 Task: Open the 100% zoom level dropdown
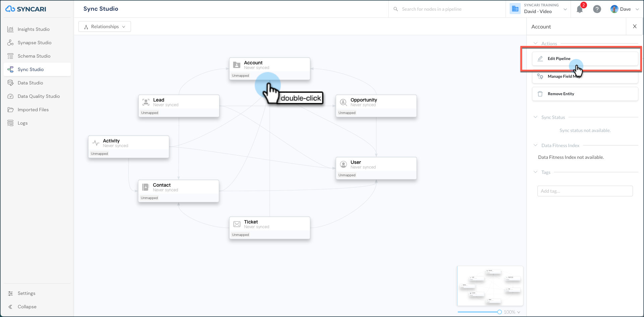pyautogui.click(x=512, y=312)
